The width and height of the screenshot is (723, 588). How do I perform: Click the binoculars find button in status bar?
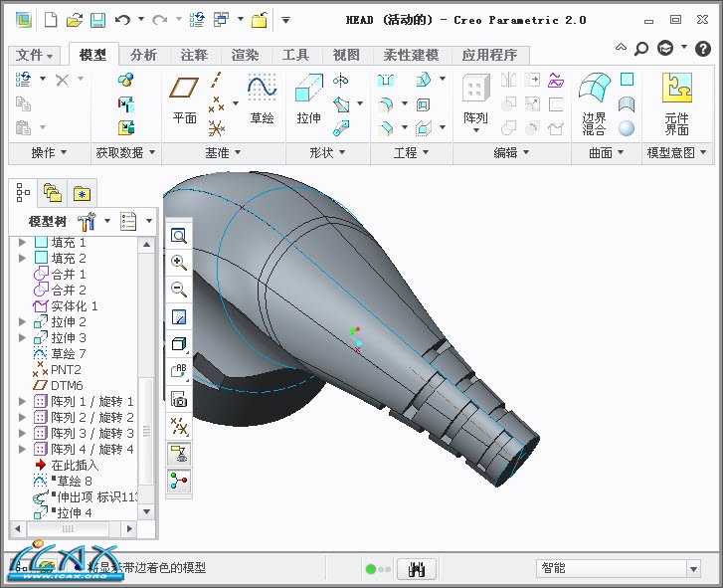pyautogui.click(x=418, y=569)
